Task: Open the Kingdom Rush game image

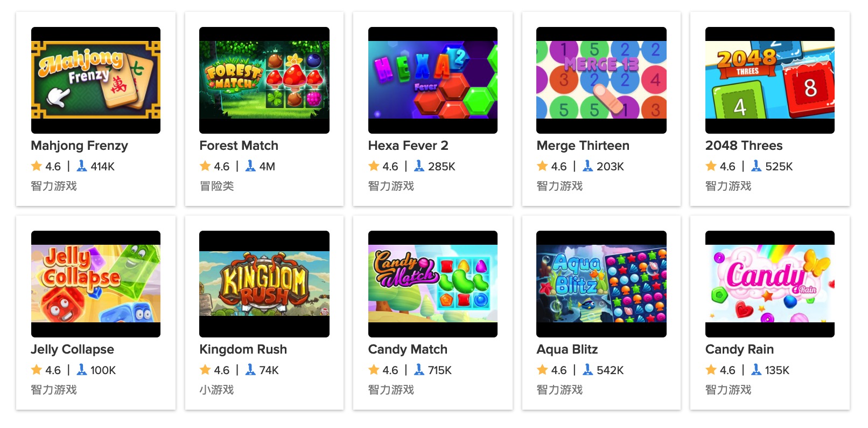Action: [264, 284]
